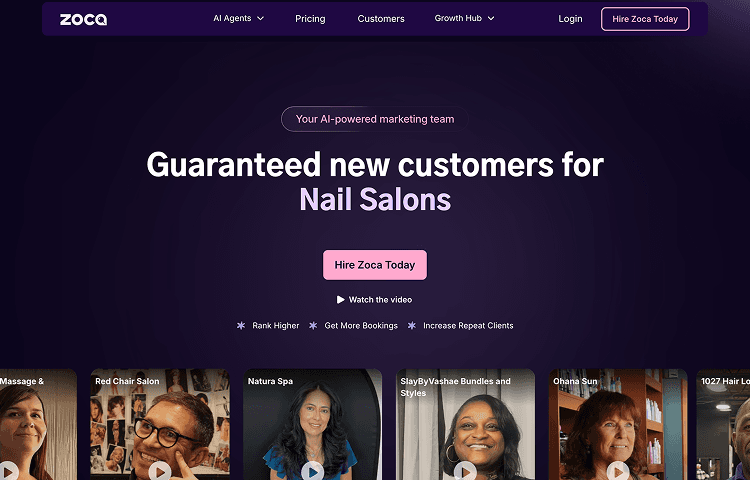Click the Your AI-powered marketing team badge
Viewport: 750px width, 480px height.
[375, 119]
